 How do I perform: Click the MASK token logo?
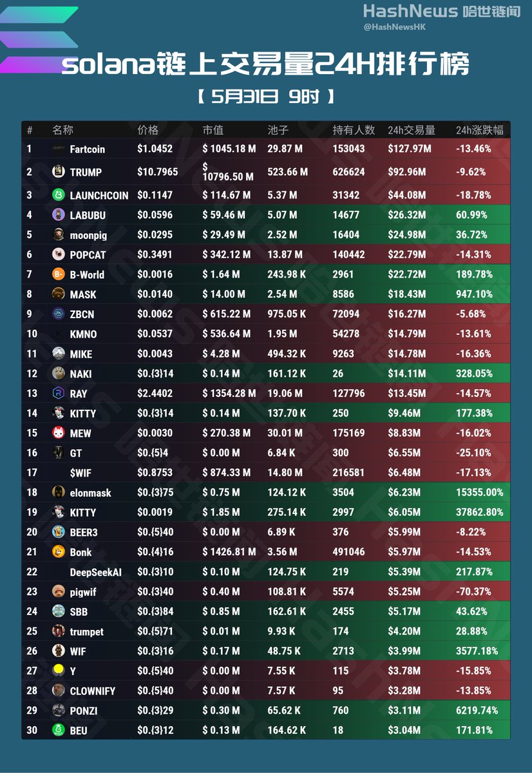[x=58, y=294]
